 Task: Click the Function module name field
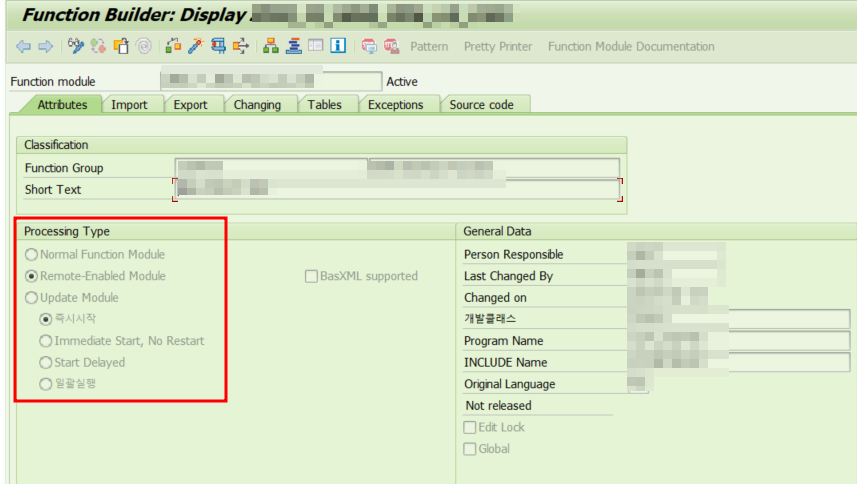(x=271, y=81)
